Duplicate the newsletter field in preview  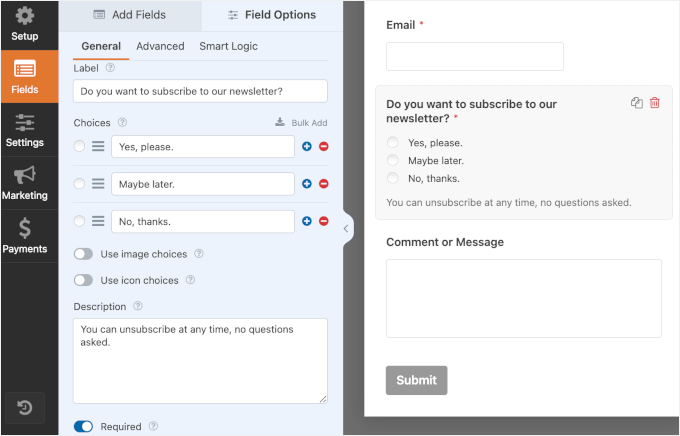pyautogui.click(x=637, y=103)
